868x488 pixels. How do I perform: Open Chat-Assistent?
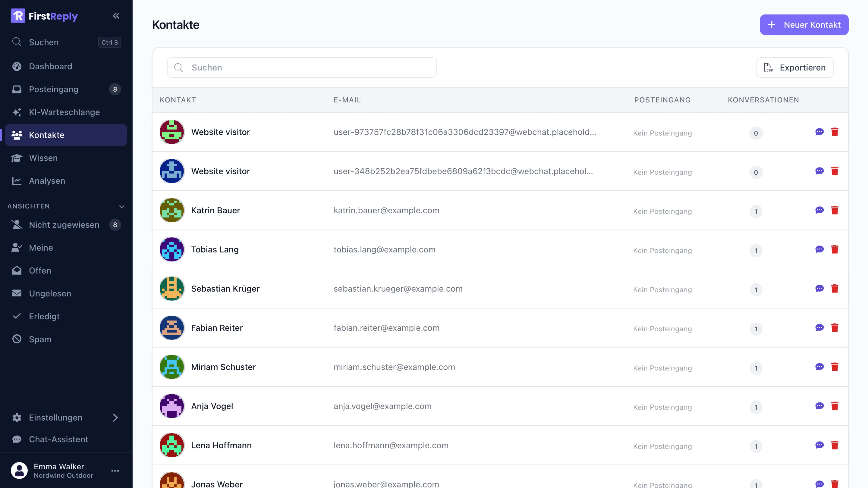point(66,439)
